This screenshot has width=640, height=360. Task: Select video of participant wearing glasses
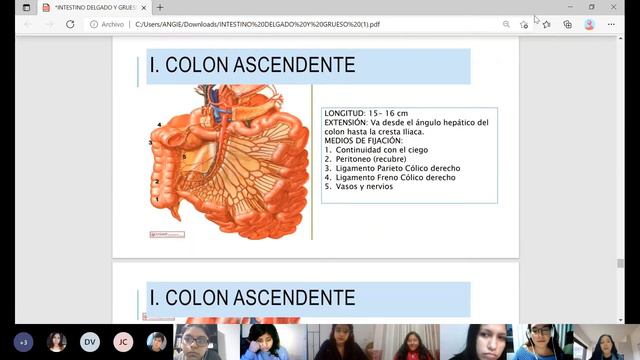pyautogui.click(x=207, y=342)
